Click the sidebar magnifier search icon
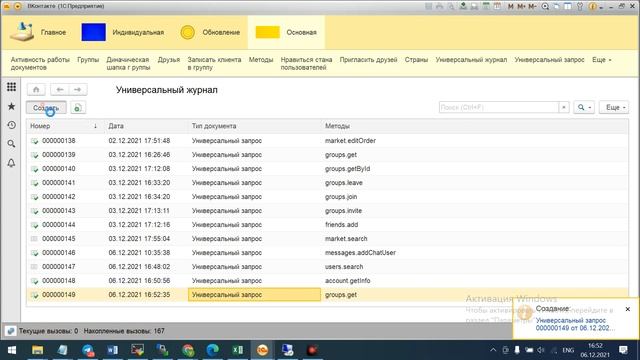The width and height of the screenshot is (640, 360). 11,144
